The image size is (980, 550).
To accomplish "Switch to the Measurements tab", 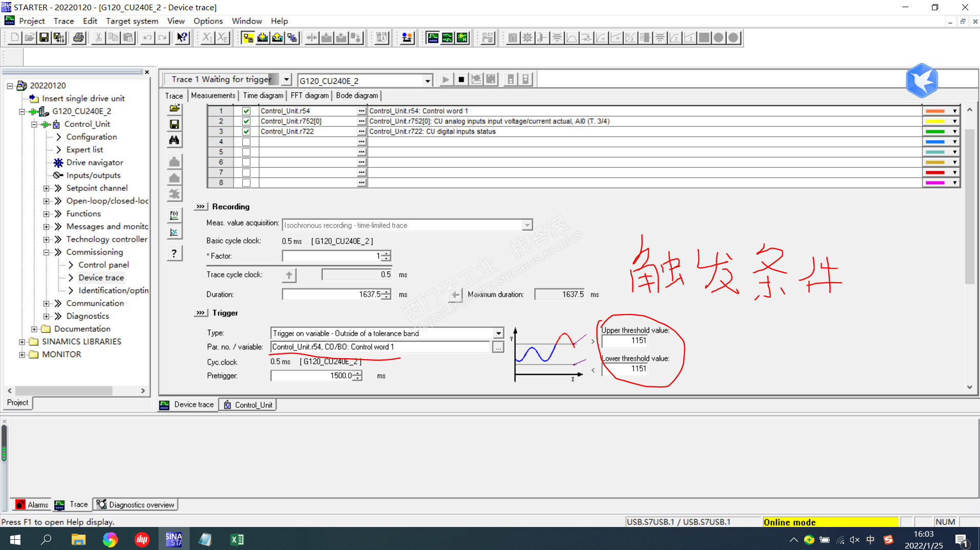I will pos(213,96).
